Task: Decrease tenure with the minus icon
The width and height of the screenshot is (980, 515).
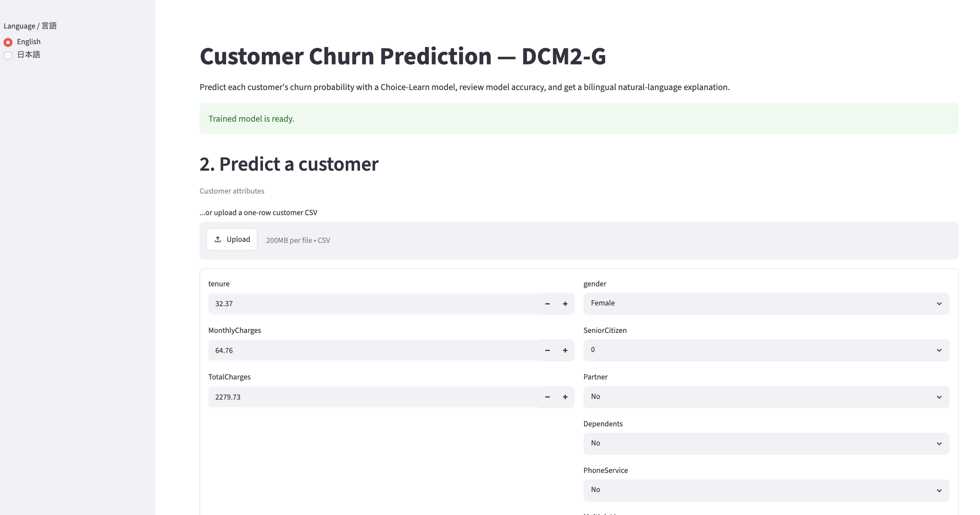Action: click(547, 304)
